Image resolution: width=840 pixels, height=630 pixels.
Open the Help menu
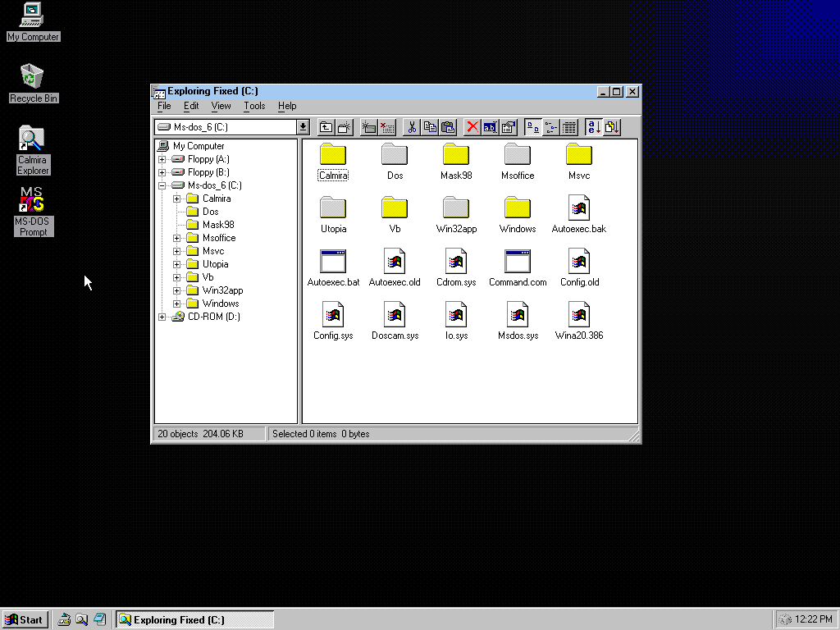click(287, 106)
